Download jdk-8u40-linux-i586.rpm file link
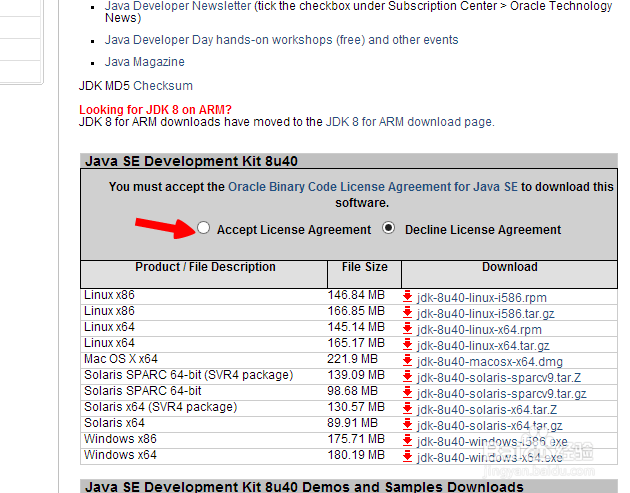630x493 pixels. click(482, 298)
